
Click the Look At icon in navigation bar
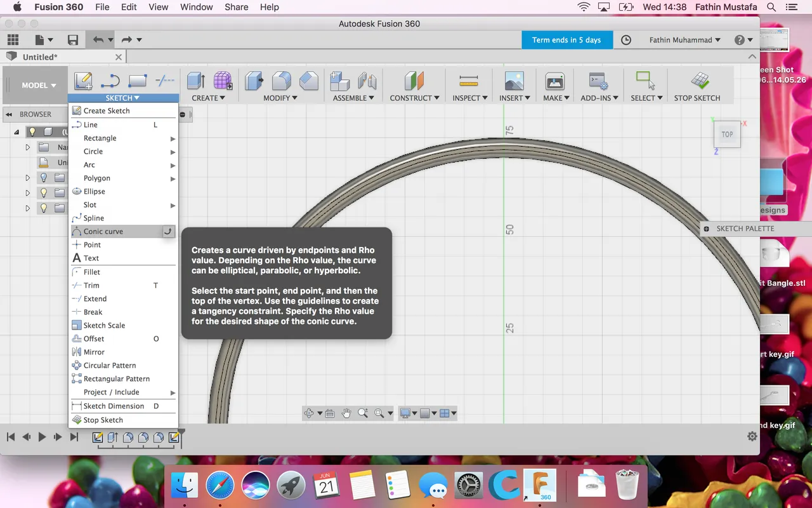[x=330, y=413]
